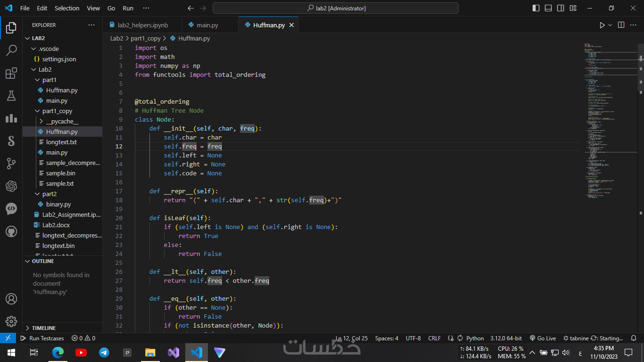Open the Search view in activity bar
This screenshot has width=644, height=362.
pos(11,50)
